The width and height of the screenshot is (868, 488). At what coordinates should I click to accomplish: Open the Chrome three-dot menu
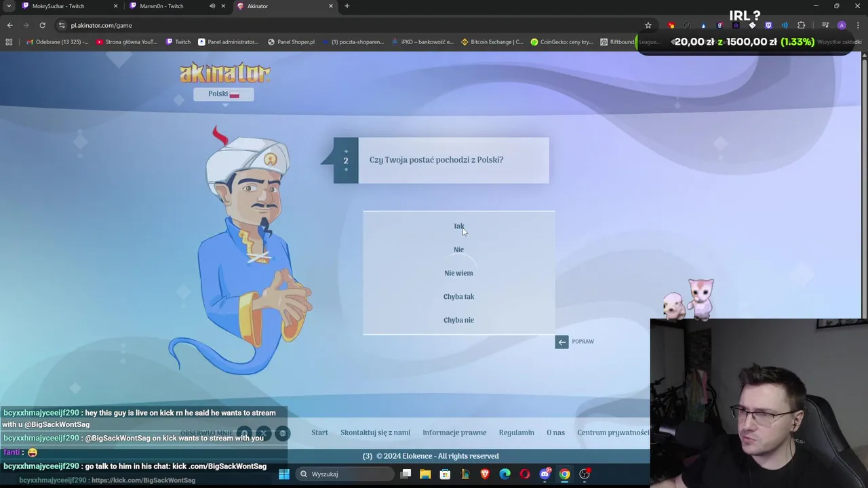pos(857,25)
